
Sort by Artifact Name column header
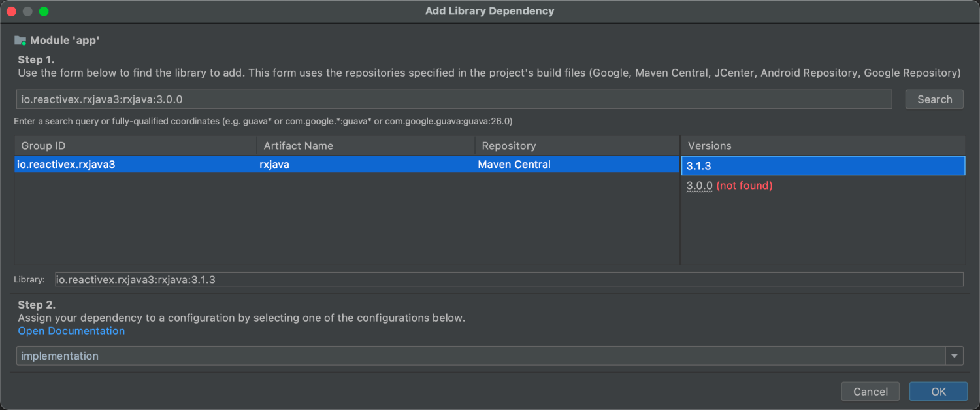[x=366, y=146]
